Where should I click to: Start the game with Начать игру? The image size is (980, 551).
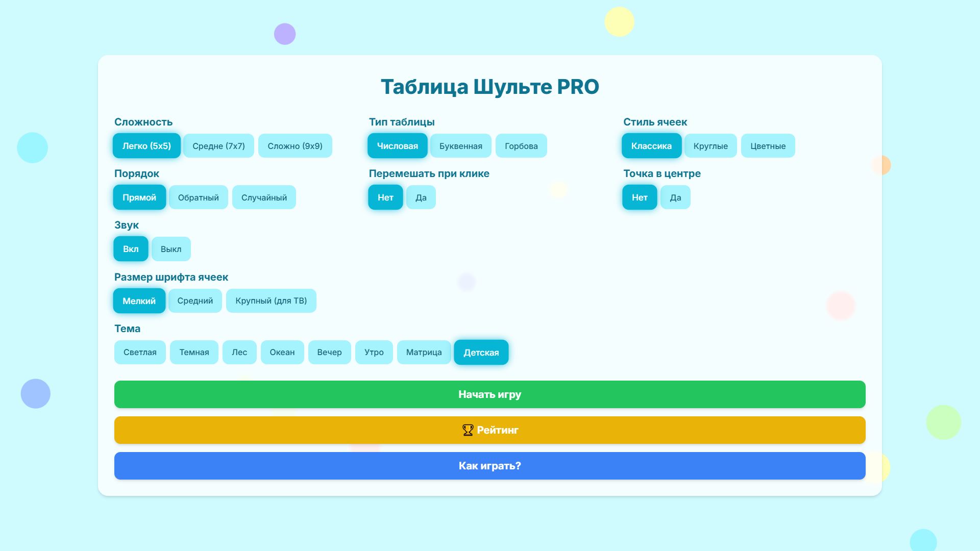[489, 394]
